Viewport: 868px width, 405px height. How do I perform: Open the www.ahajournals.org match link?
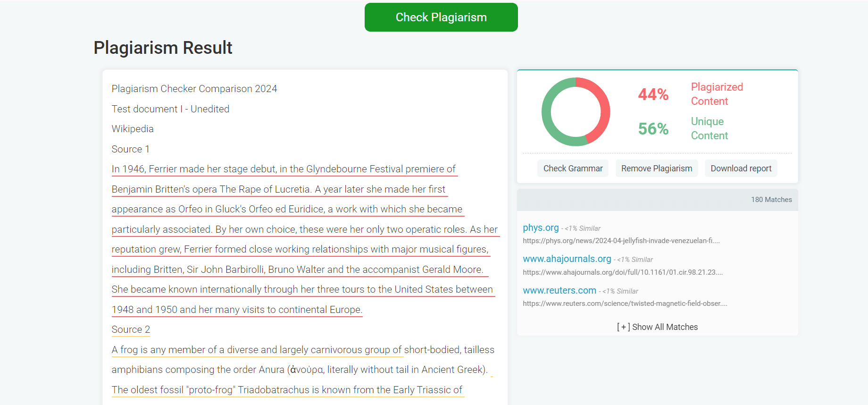pos(567,259)
